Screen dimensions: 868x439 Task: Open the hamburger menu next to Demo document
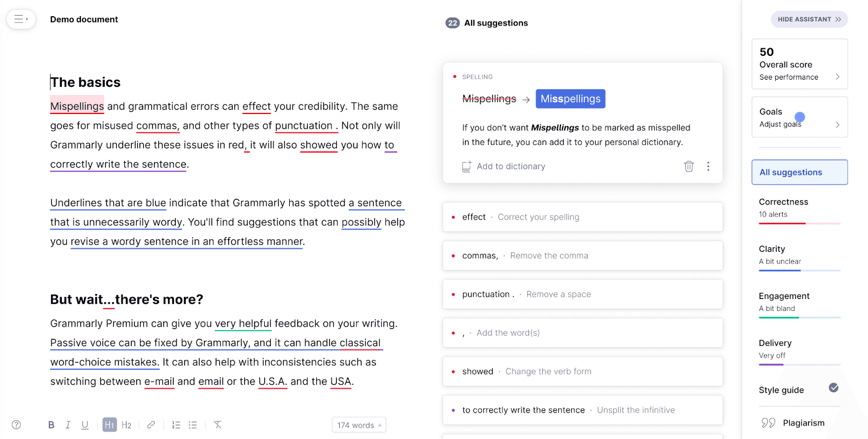tap(21, 19)
